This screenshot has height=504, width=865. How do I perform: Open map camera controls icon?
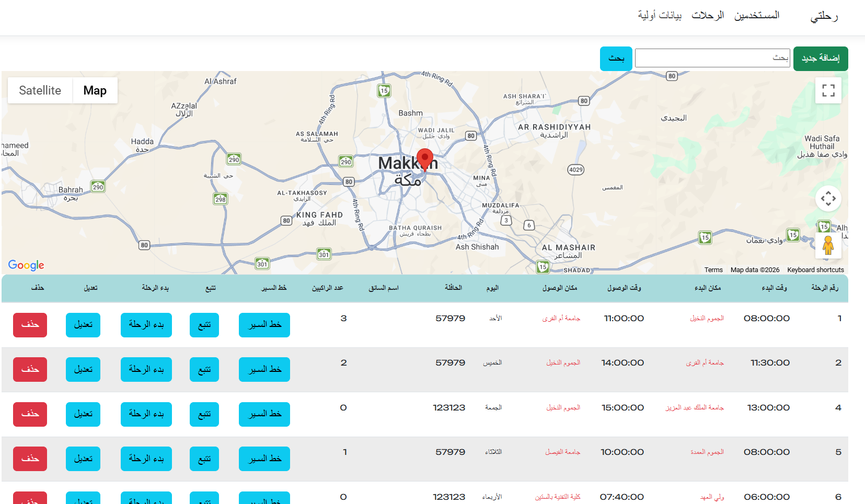[x=828, y=198]
